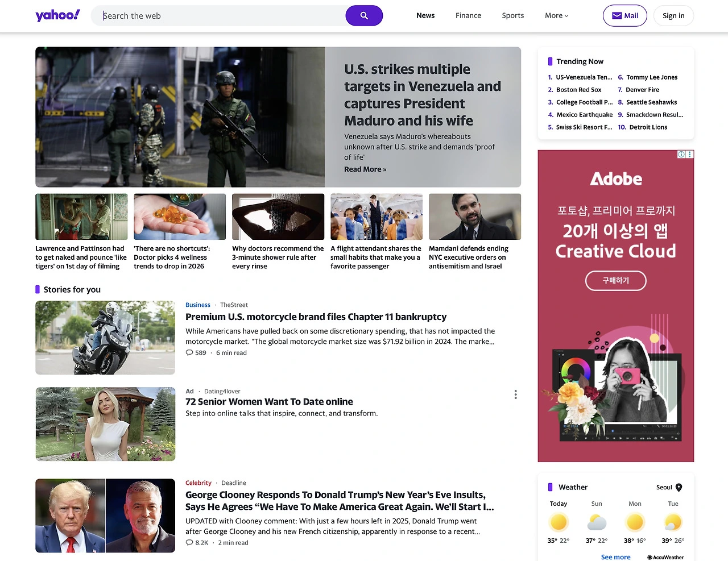Open trending topic Tommy Lee Jones
Viewport: 728px width, 561px height.
(652, 77)
